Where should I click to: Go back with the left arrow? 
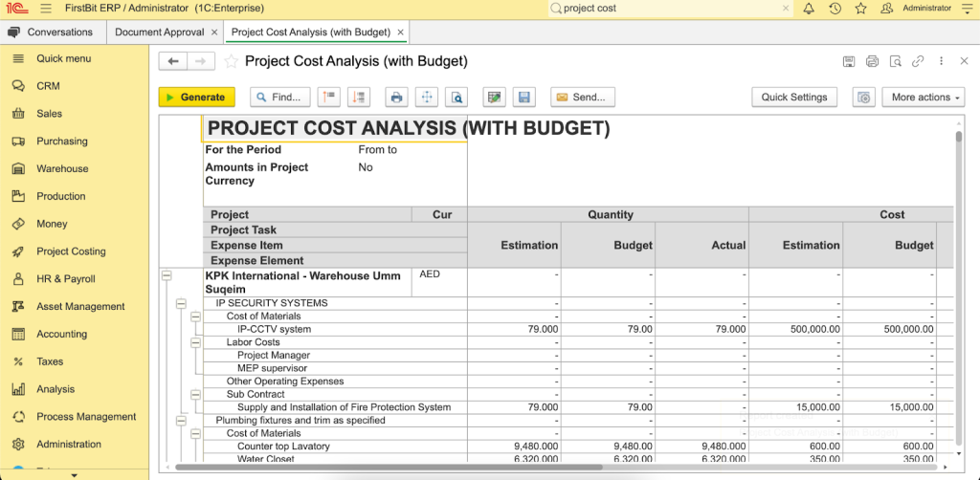pyautogui.click(x=173, y=61)
